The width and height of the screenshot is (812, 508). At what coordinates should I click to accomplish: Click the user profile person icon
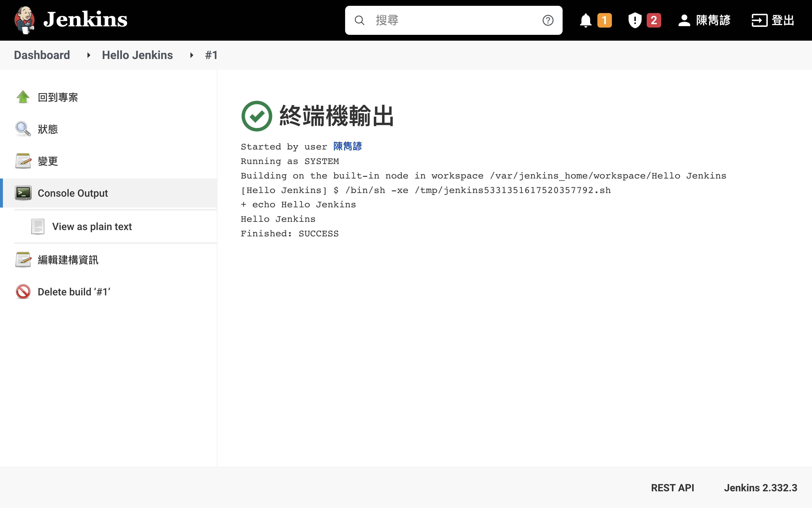pyautogui.click(x=684, y=21)
